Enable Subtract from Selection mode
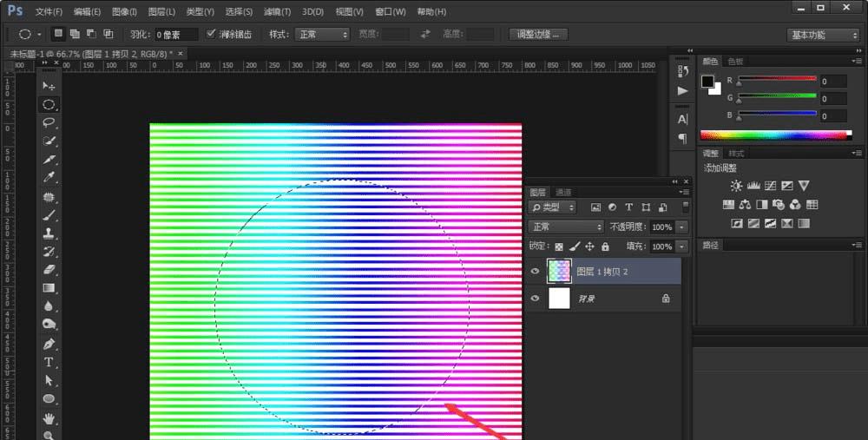This screenshot has height=440, width=868. pyautogui.click(x=91, y=34)
